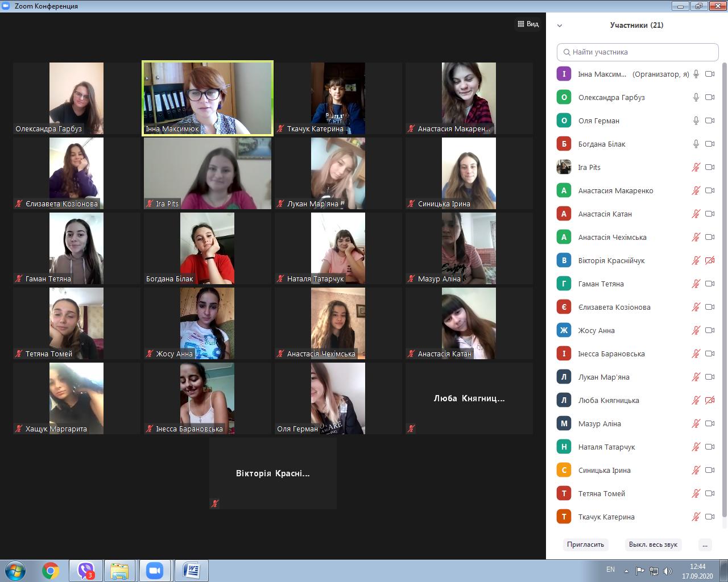Click the Найти участника search field
Image resolution: width=728 pixels, height=582 pixels.
pos(638,52)
